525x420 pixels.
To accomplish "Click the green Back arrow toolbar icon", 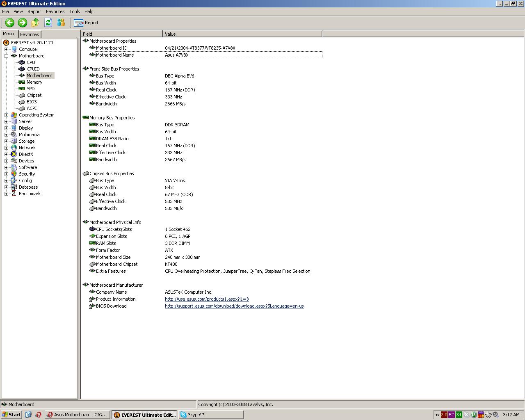I will pyautogui.click(x=9, y=23).
